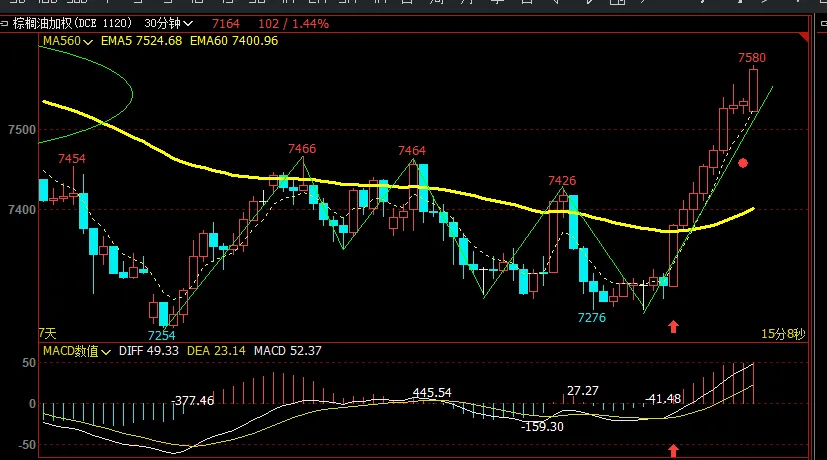Image resolution: width=827 pixels, height=460 pixels.
Task: Open the MA560 indicator dropdown
Action: click(x=68, y=41)
